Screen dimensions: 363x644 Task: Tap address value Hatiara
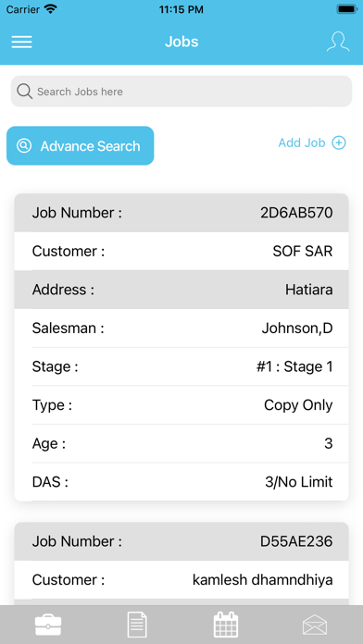tap(308, 290)
